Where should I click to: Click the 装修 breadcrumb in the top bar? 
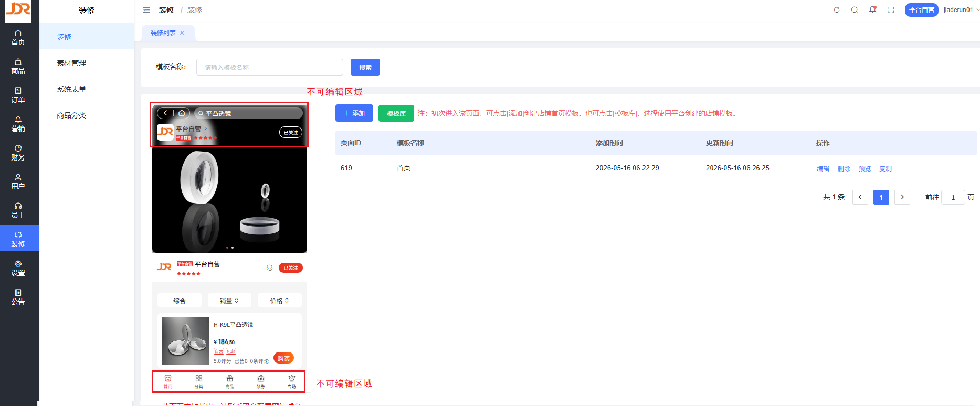[x=166, y=10]
